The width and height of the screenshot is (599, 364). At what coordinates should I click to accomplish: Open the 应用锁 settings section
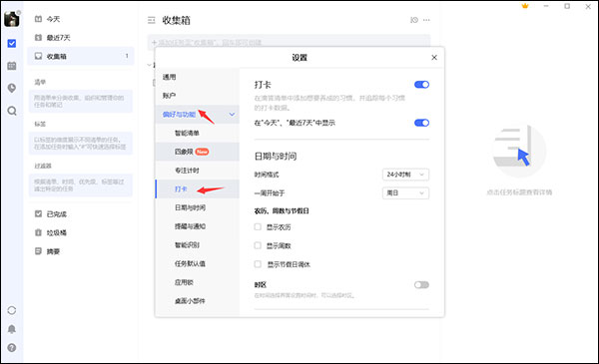197,282
